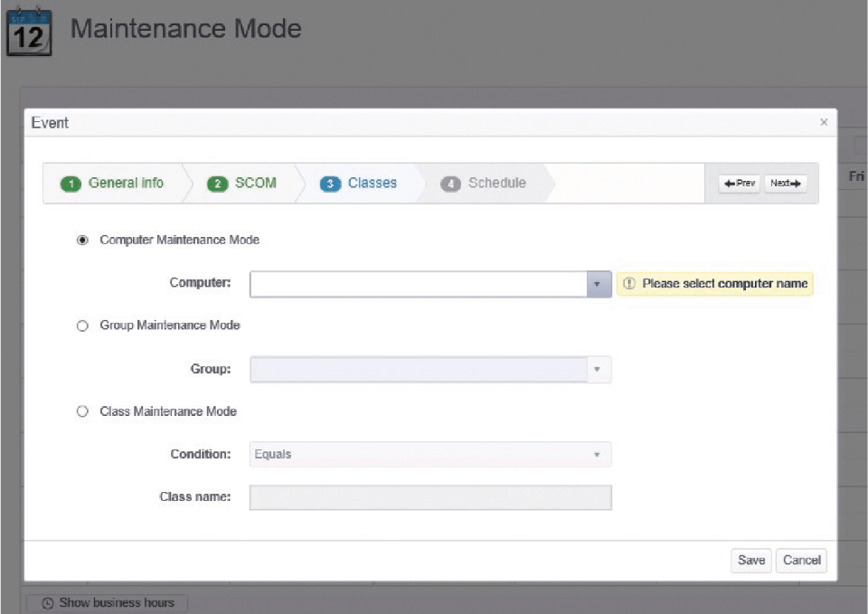Cancel the Event dialog
Viewport: 868px width, 614px height.
(x=802, y=561)
